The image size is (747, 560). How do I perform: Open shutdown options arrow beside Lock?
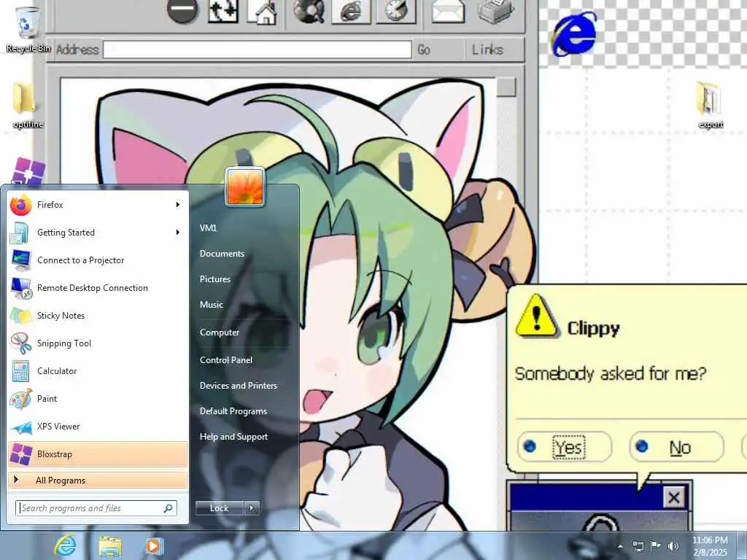point(252,508)
